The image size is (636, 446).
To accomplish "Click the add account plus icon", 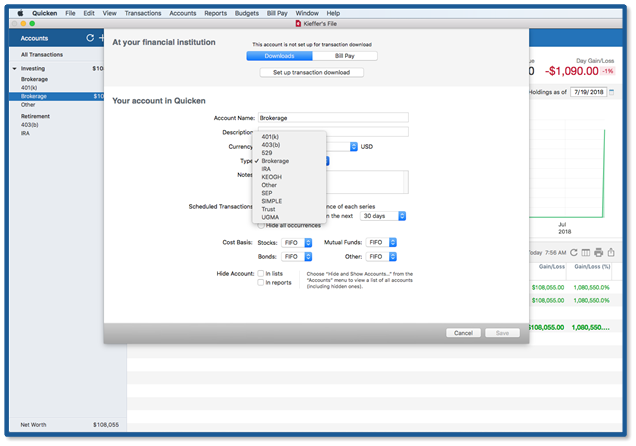I will tap(102, 38).
